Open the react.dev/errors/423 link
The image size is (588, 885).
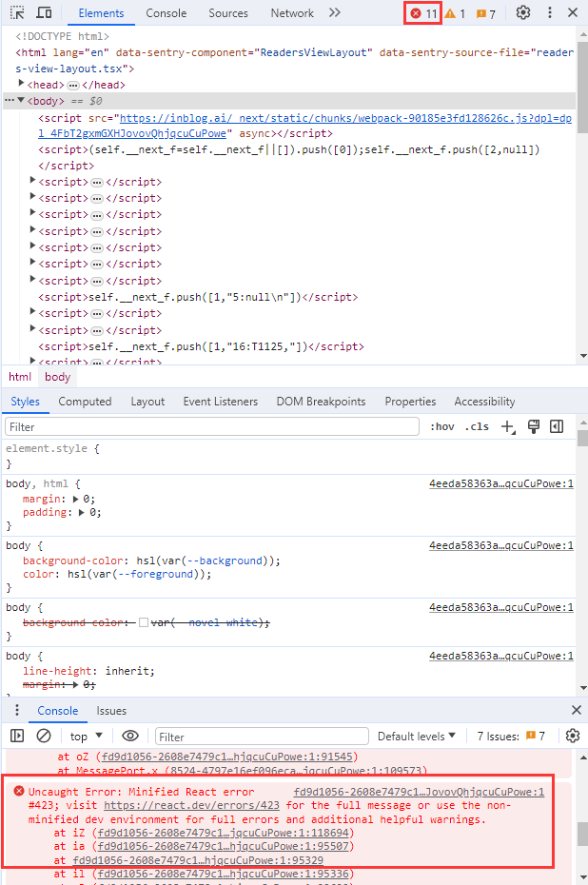(x=191, y=805)
